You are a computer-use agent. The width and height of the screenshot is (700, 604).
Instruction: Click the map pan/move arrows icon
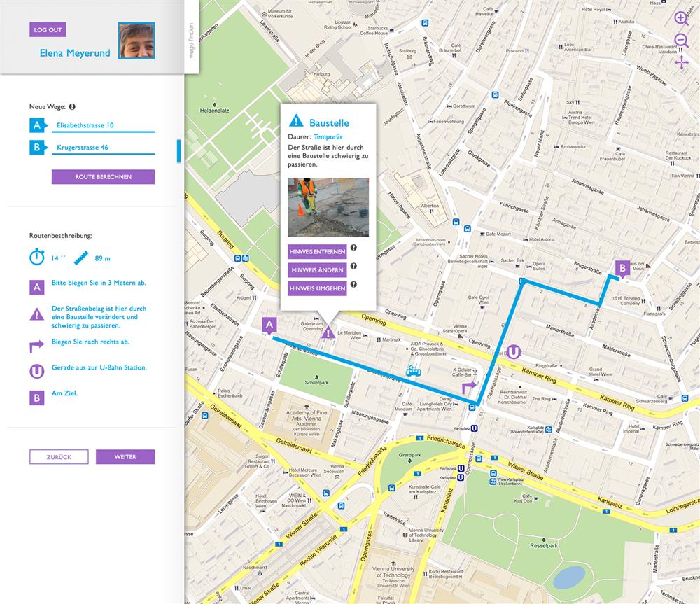pyautogui.click(x=682, y=62)
